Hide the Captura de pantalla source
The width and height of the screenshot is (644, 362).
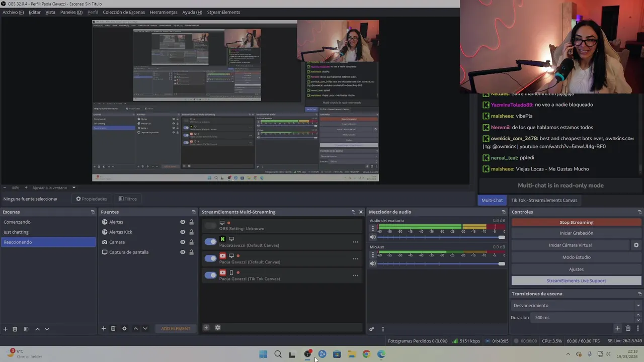point(183,252)
